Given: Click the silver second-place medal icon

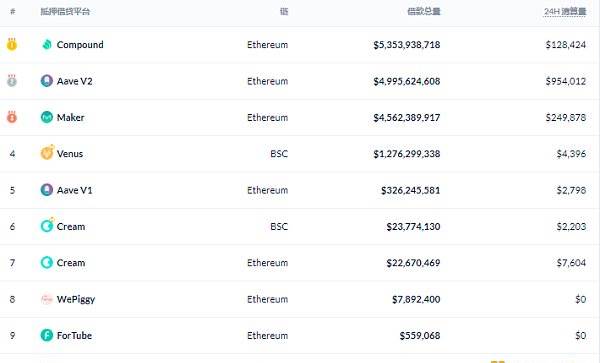Looking at the screenshot, I should (12, 81).
